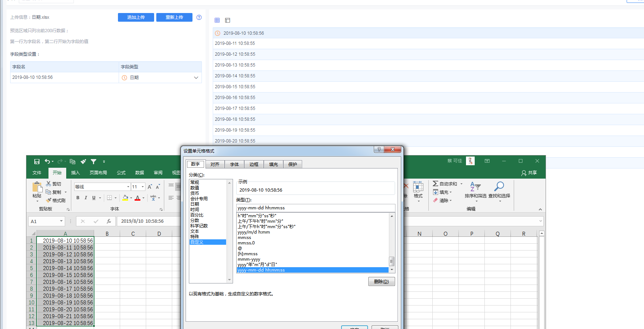Open the 格式 cell Format dropdown in ribbon
The image size is (644, 329).
tap(418, 191)
